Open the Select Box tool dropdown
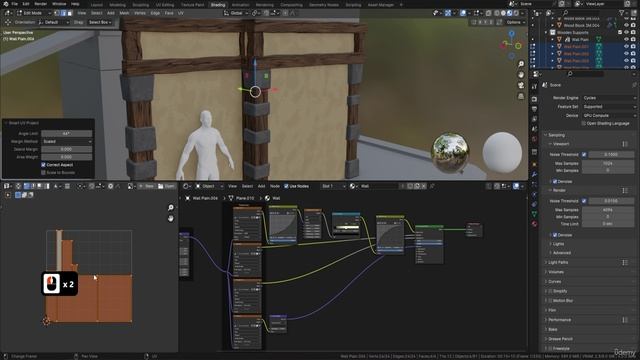 point(100,22)
